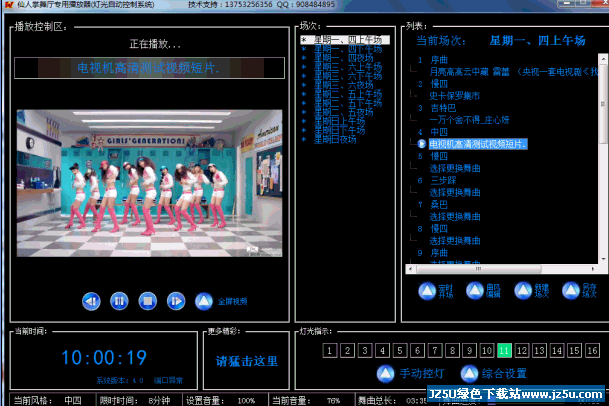The width and height of the screenshot is (609, 406).
Task: Click the playlist horizontal scrollbar left arrow
Action: click(411, 269)
